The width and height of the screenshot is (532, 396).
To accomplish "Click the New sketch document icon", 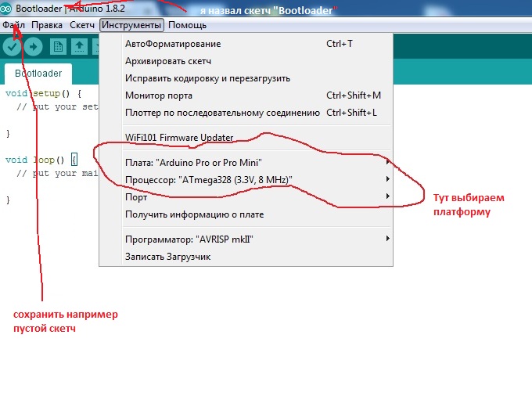I will tap(58, 46).
